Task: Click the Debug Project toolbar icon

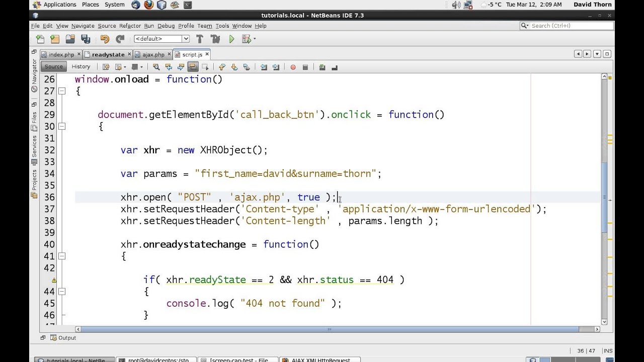Action: (246, 39)
